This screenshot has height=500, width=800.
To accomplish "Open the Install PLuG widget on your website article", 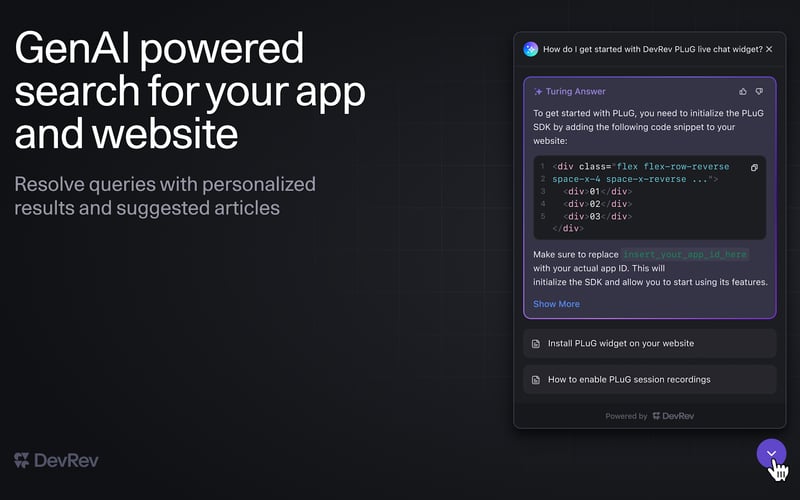I will (x=649, y=343).
